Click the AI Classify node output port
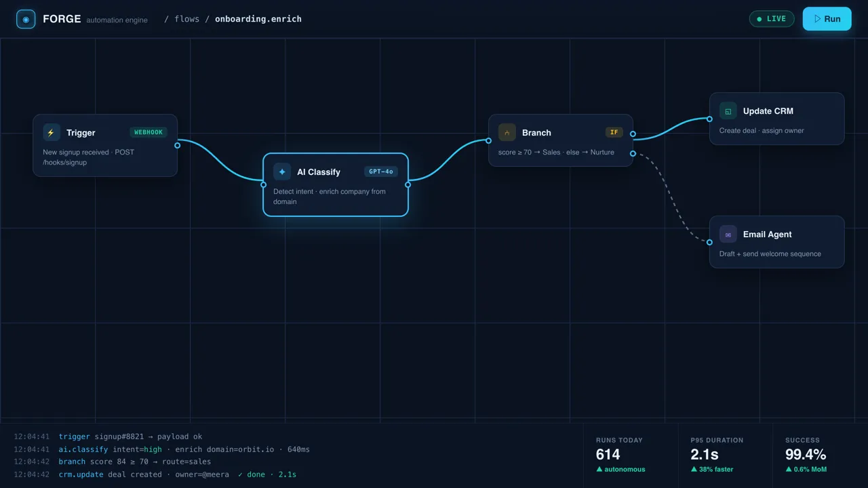Image resolution: width=868 pixels, height=488 pixels. (408, 184)
